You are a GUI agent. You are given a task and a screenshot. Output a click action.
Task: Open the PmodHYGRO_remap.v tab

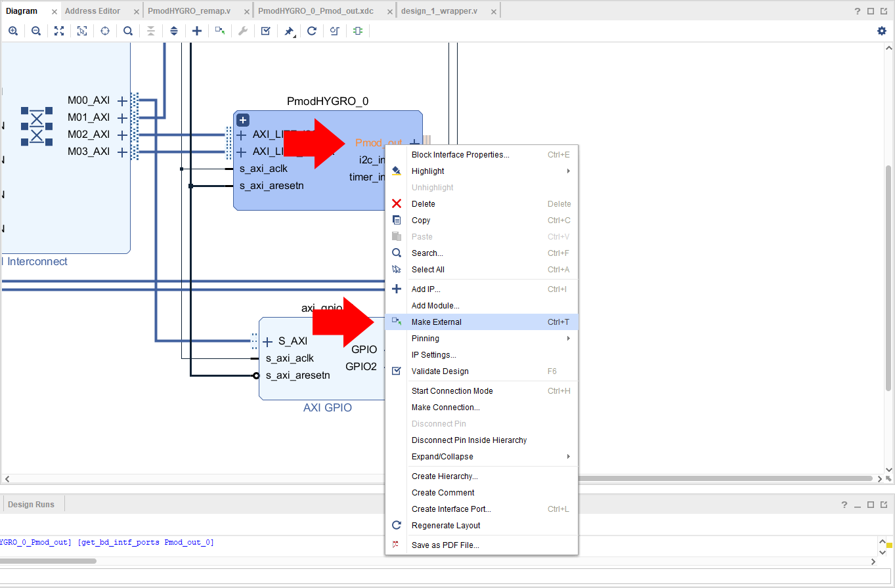[189, 11]
